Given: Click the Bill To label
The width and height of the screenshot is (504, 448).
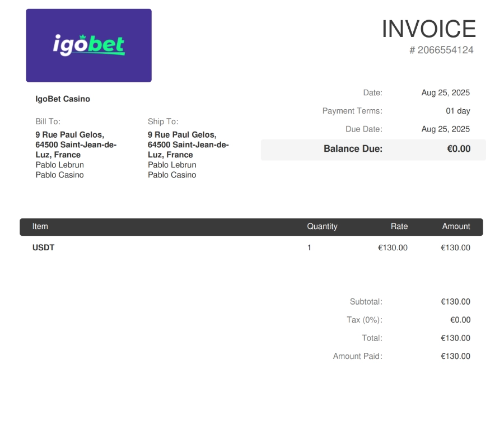Looking at the screenshot, I should point(48,122).
